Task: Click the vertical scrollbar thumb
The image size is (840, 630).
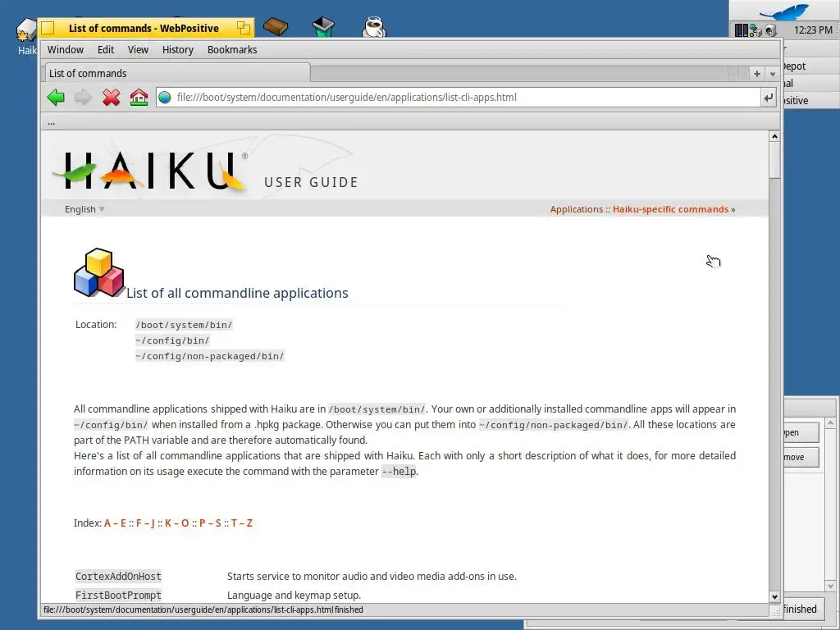Action: 774,160
